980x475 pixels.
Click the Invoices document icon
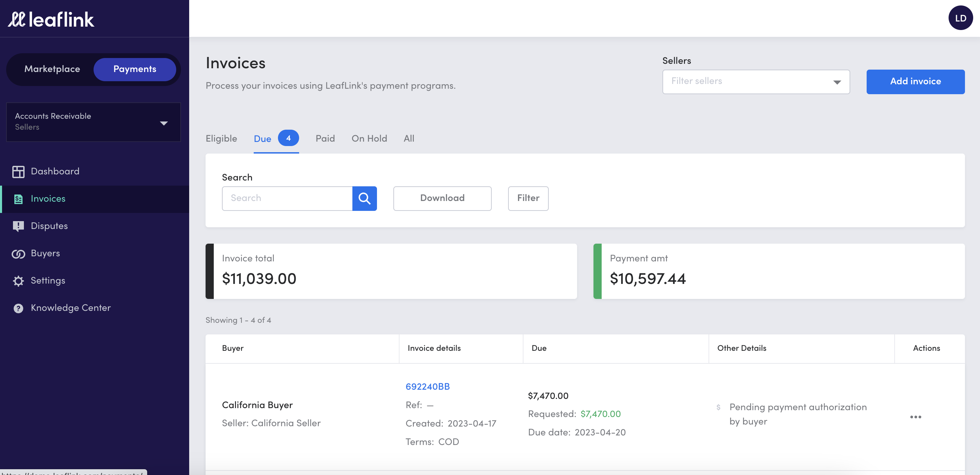[18, 199]
